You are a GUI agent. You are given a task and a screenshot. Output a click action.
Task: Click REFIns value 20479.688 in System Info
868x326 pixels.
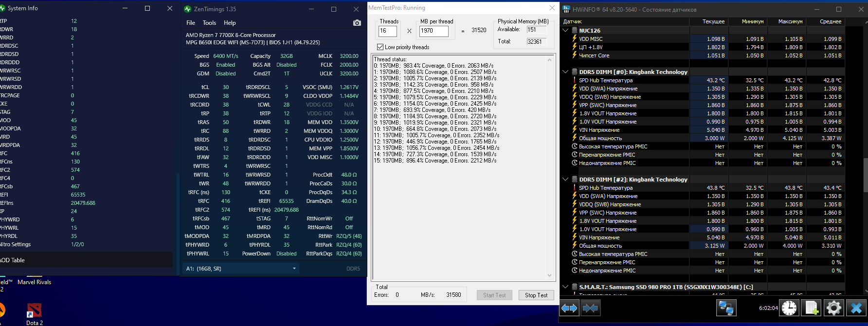tap(83, 203)
